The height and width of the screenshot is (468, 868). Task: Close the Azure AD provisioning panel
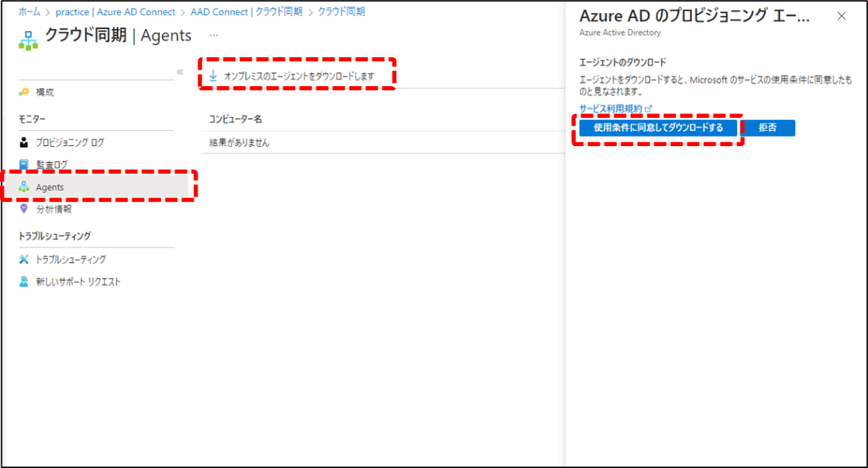click(841, 16)
